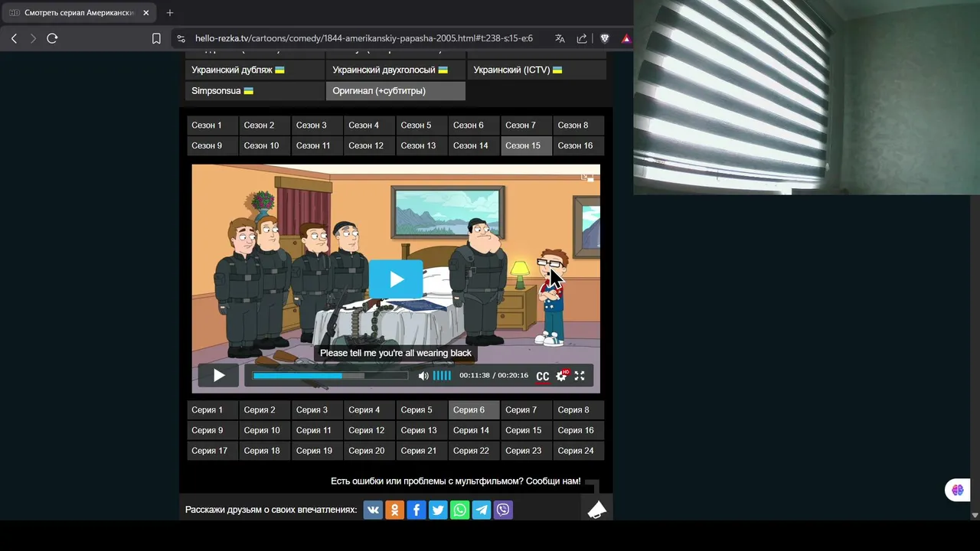
Task: Select the Украинский двухголосый voiceover
Action: [x=394, y=70]
